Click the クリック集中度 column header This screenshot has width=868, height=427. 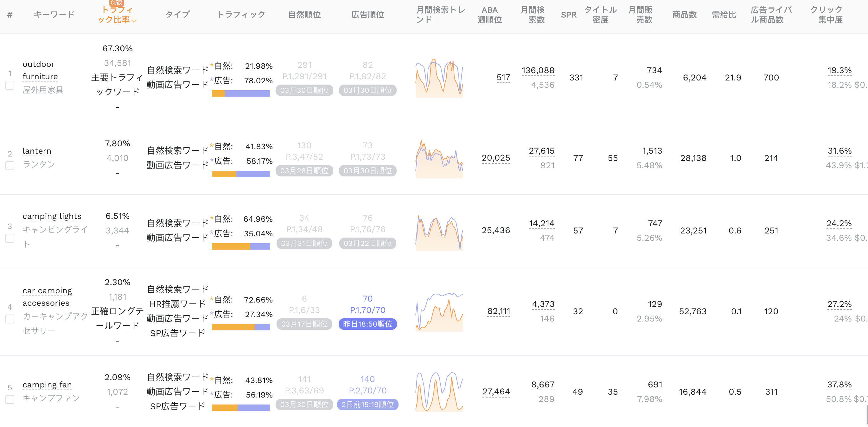tap(827, 15)
